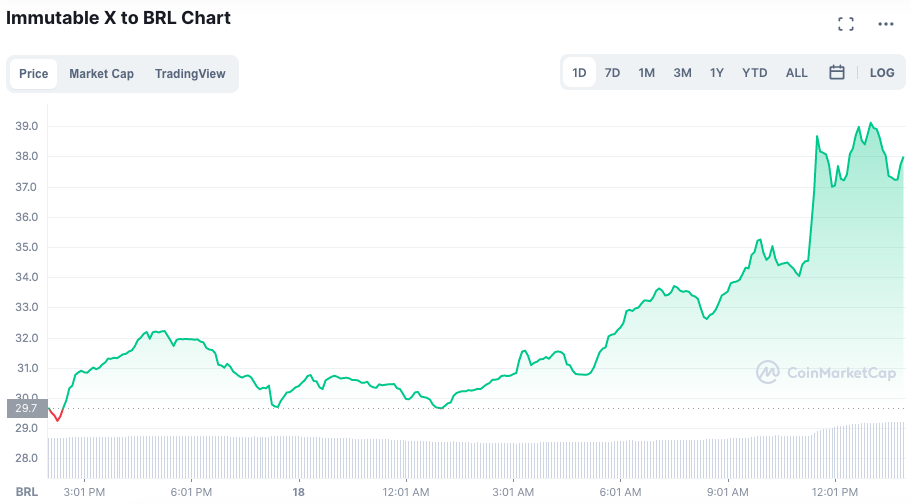Click the 28.0 y-axis label
911x504 pixels.
(27, 458)
